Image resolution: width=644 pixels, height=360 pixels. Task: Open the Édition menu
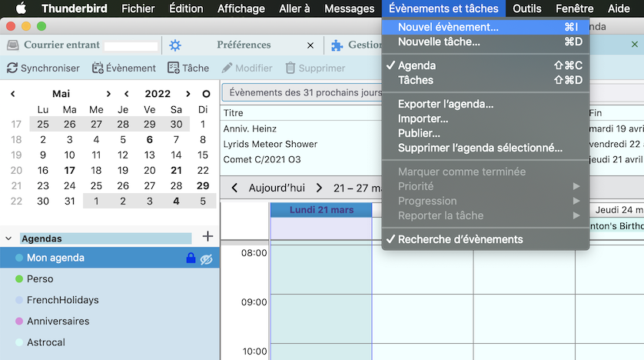(186, 8)
